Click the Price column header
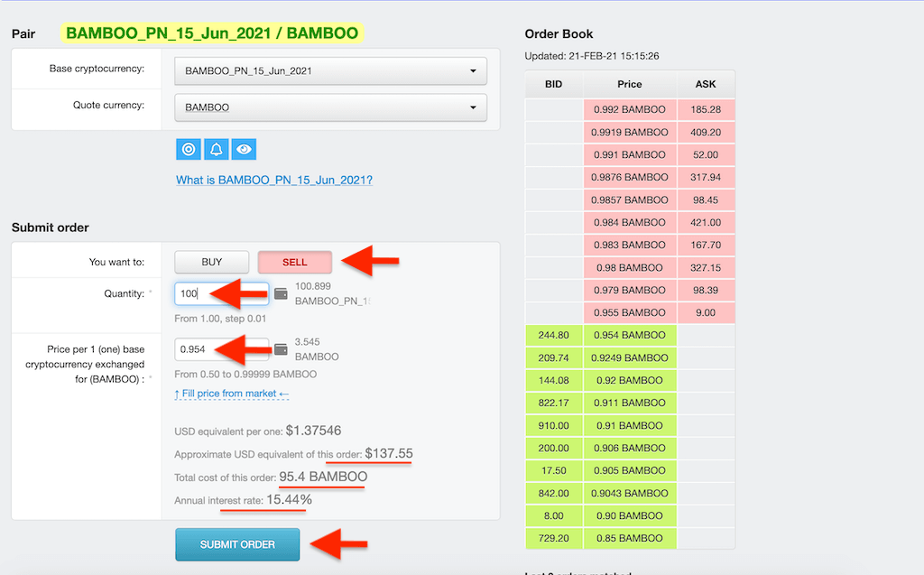The width and height of the screenshot is (924, 575). (629, 84)
